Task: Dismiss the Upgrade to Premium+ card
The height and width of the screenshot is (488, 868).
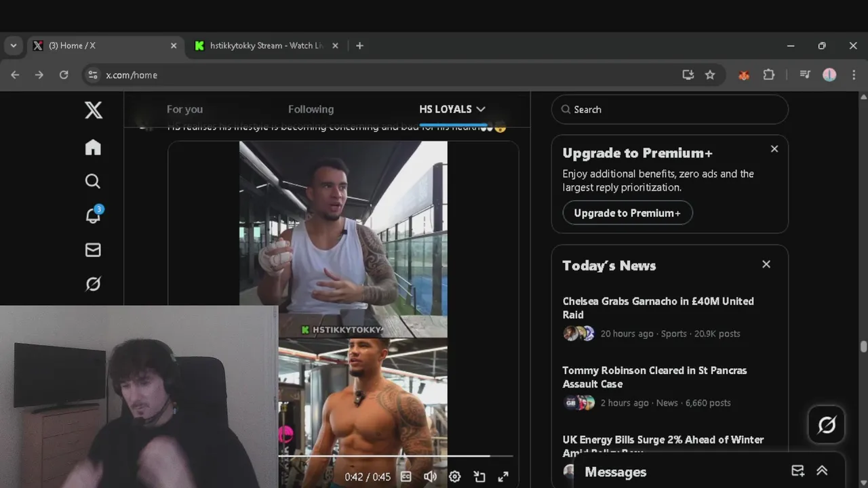Action: coord(774,149)
